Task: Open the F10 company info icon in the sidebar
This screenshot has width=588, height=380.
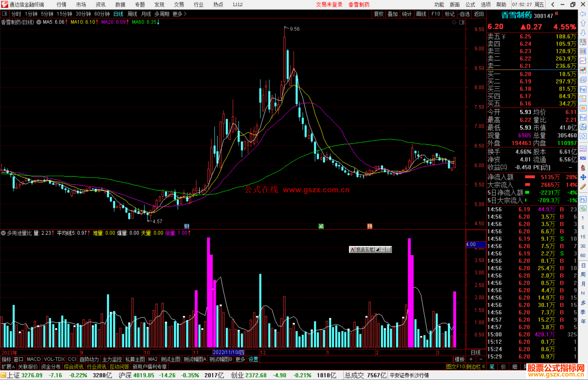Action: [x=583, y=89]
